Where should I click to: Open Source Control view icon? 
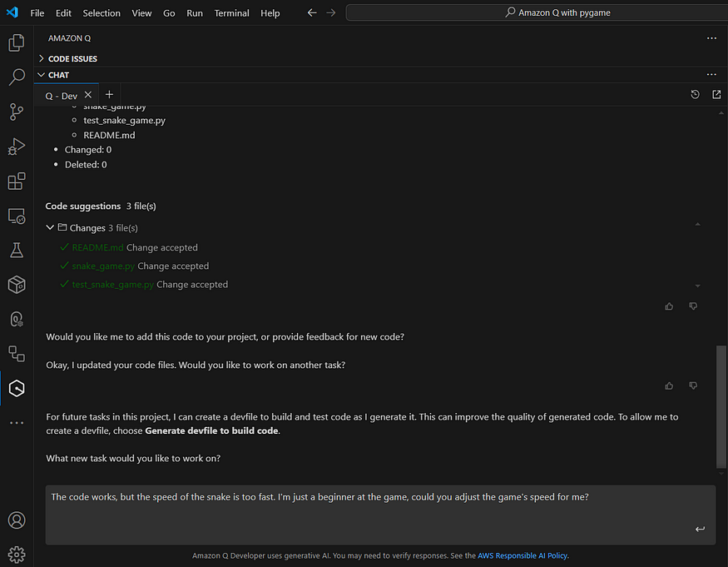pos(17,112)
